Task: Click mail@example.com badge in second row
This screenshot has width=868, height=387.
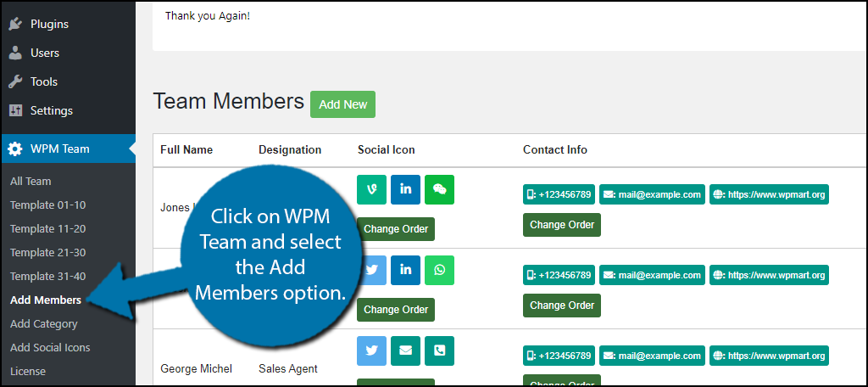Action: coord(652,275)
